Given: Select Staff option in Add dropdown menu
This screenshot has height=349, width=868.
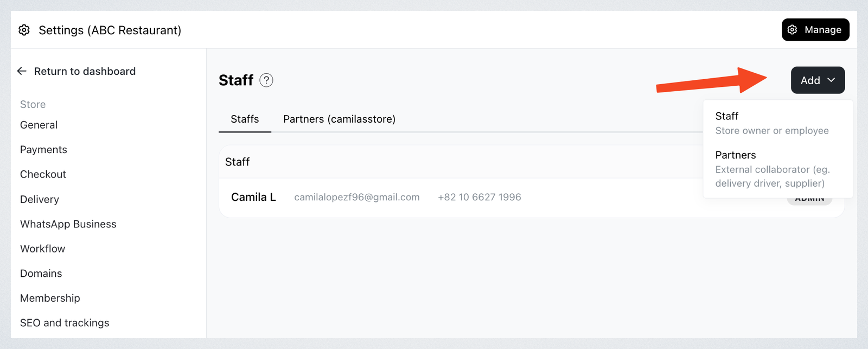Looking at the screenshot, I should pyautogui.click(x=778, y=123).
